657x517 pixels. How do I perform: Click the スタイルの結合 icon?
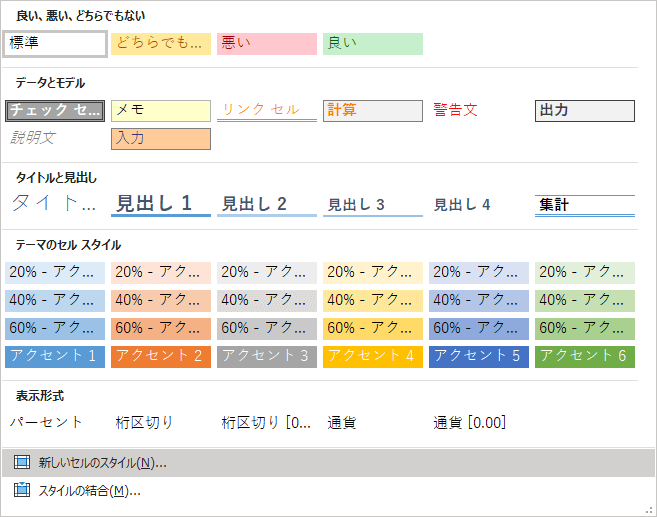pyautogui.click(x=22, y=490)
